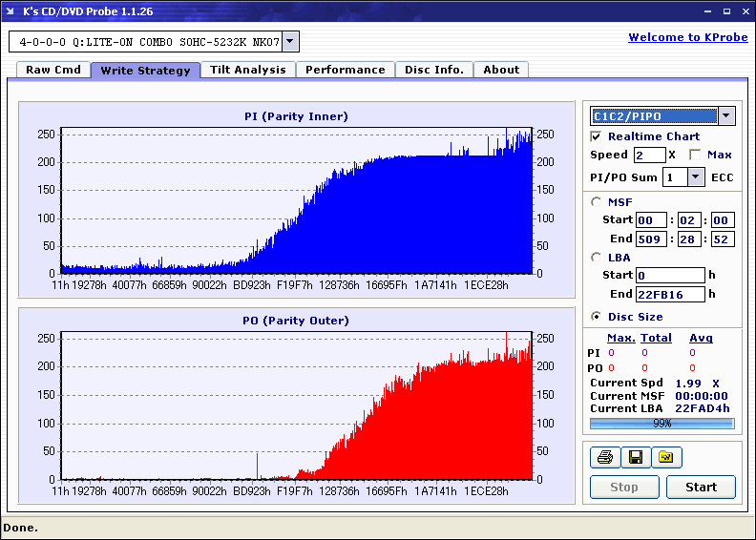
Task: Switch to the Performance tab
Action: (x=346, y=70)
